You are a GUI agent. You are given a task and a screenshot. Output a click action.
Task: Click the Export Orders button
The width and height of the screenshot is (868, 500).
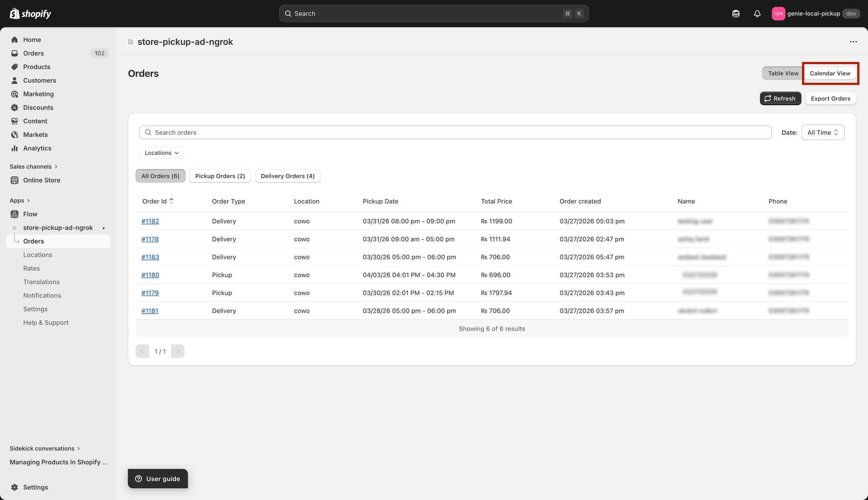tap(830, 98)
